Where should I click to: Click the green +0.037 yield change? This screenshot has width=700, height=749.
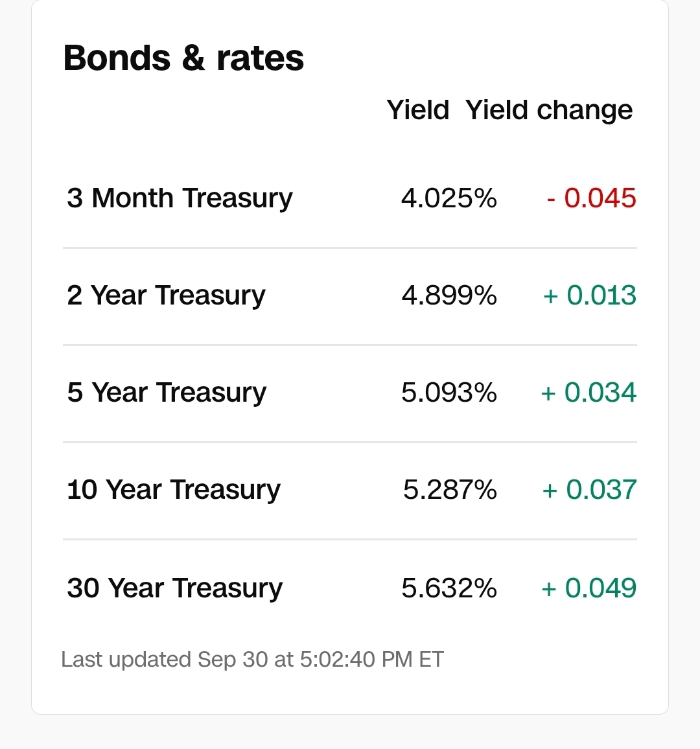point(590,490)
